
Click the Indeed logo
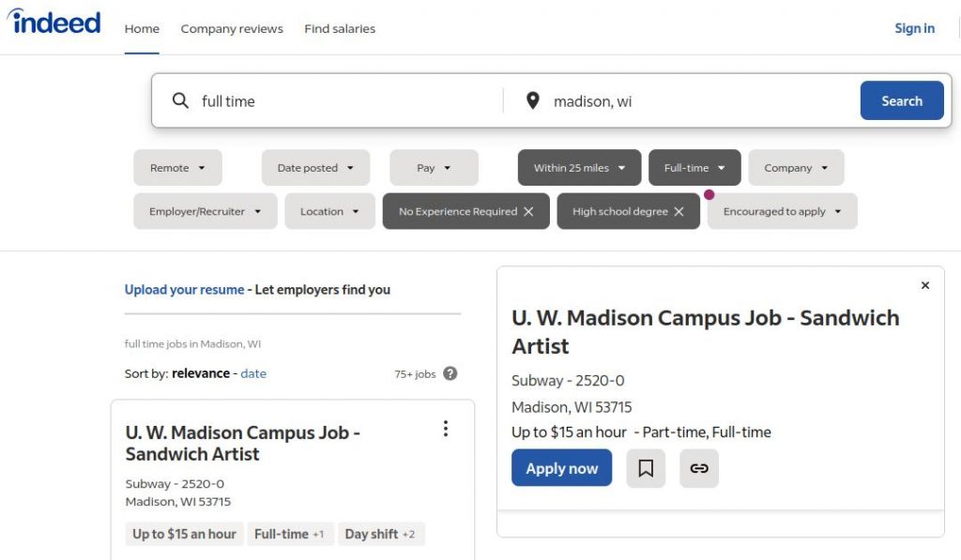(x=53, y=23)
